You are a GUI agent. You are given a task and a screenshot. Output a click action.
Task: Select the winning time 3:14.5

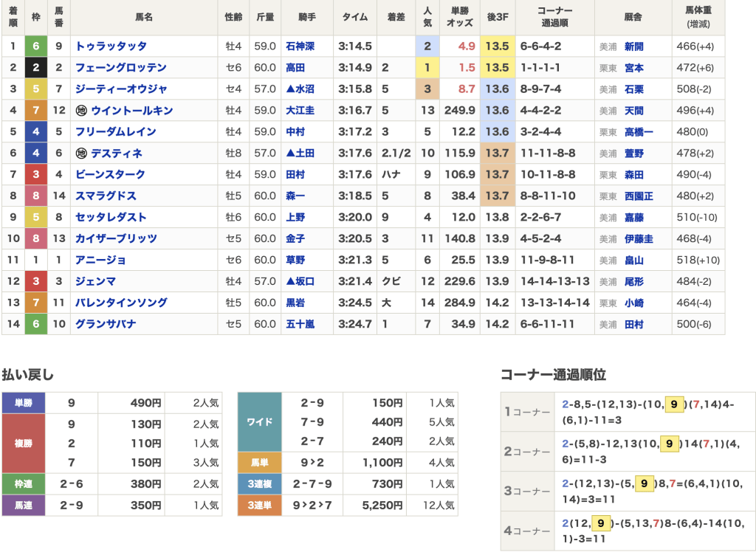coord(355,46)
